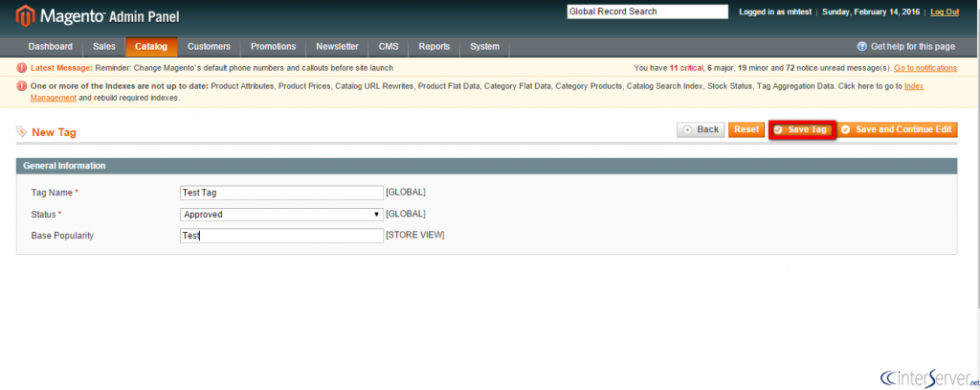The height and width of the screenshot is (390, 980).
Task: Open the Dashboard menu
Action: [50, 46]
